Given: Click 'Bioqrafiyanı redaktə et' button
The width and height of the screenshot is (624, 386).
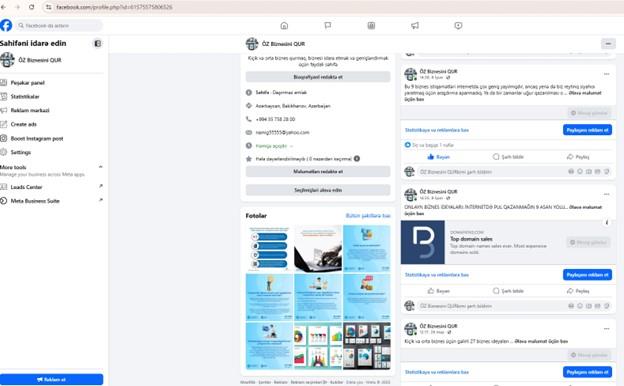Looking at the screenshot, I should coord(318,77).
